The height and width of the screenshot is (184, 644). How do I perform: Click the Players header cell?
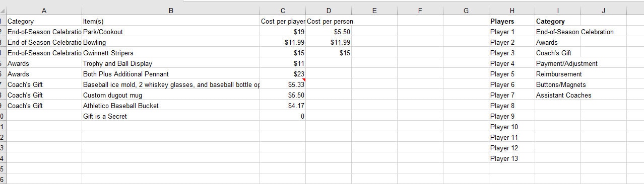tap(512, 21)
